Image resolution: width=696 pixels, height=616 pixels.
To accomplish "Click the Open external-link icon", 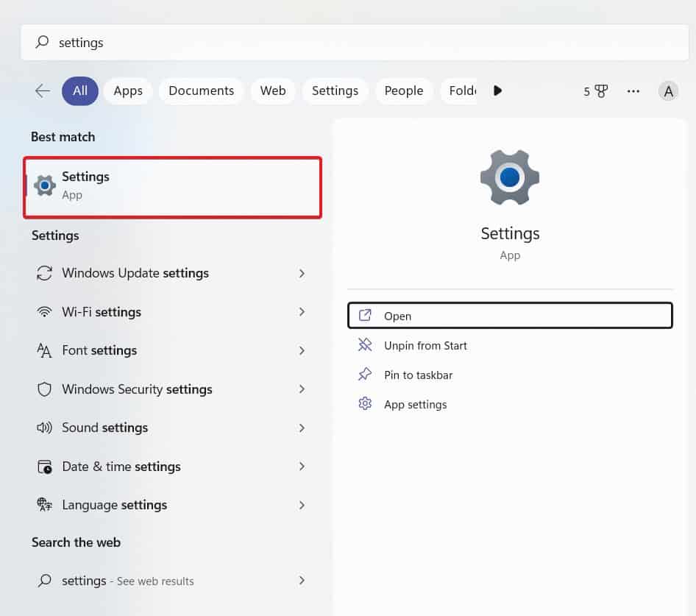I will [x=365, y=315].
